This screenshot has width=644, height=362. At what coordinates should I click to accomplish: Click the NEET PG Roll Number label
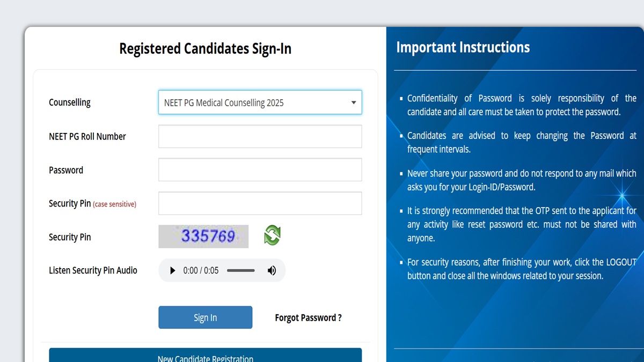[x=87, y=136]
